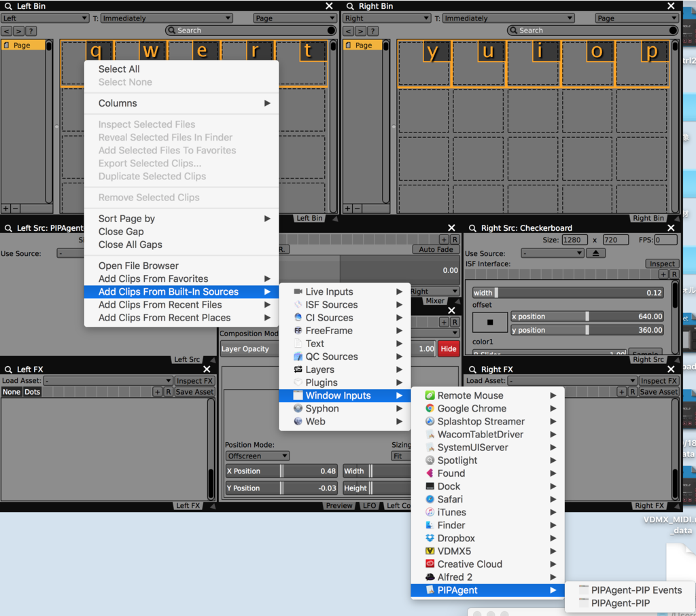Screen dimensions: 696x616
Task: Open the Left Bin layer dropdown
Action: pos(45,18)
